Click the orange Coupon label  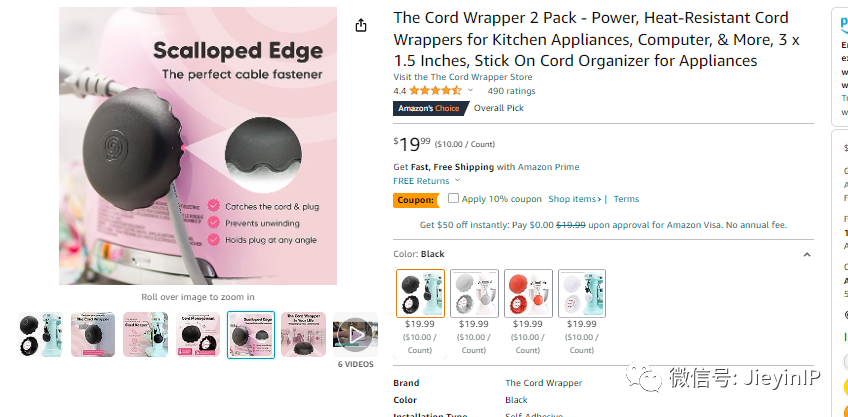click(x=415, y=199)
